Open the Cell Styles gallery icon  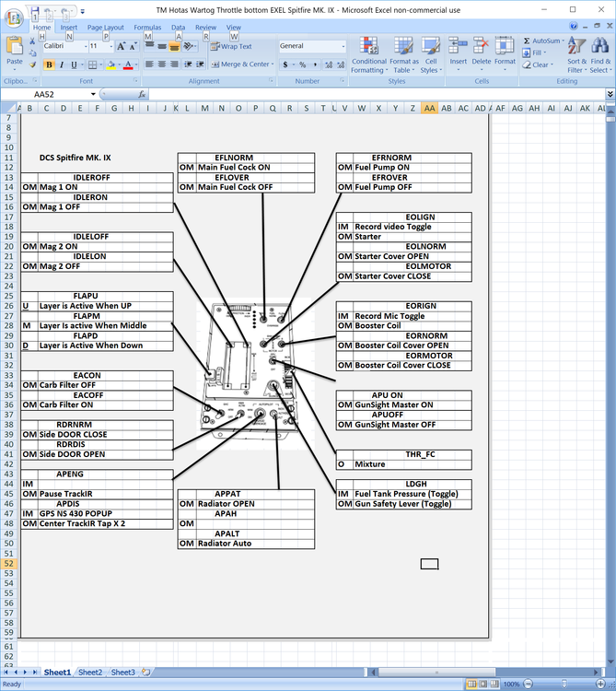click(x=430, y=46)
